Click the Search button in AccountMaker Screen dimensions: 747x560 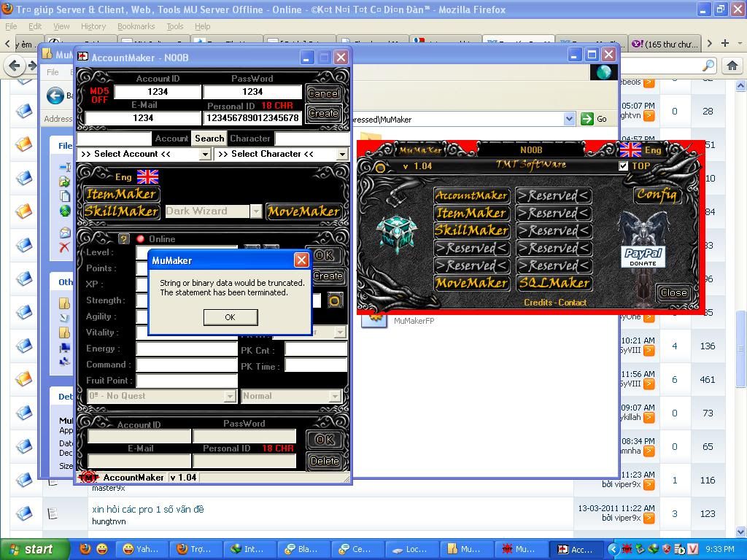(x=209, y=138)
